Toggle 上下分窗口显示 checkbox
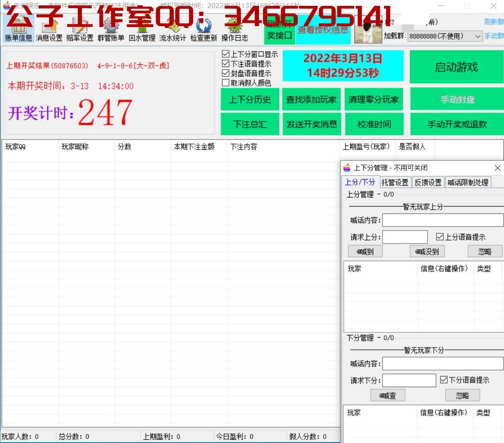The image size is (504, 443). 225,54
